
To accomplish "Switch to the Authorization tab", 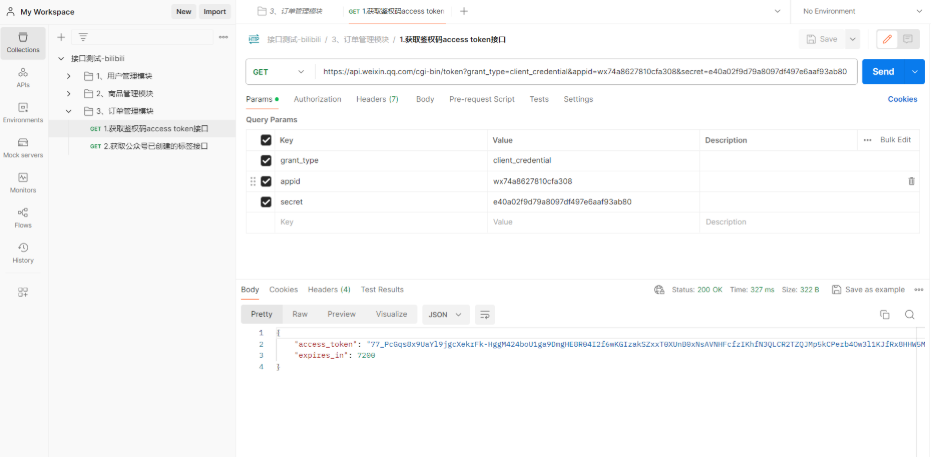I will (x=317, y=99).
